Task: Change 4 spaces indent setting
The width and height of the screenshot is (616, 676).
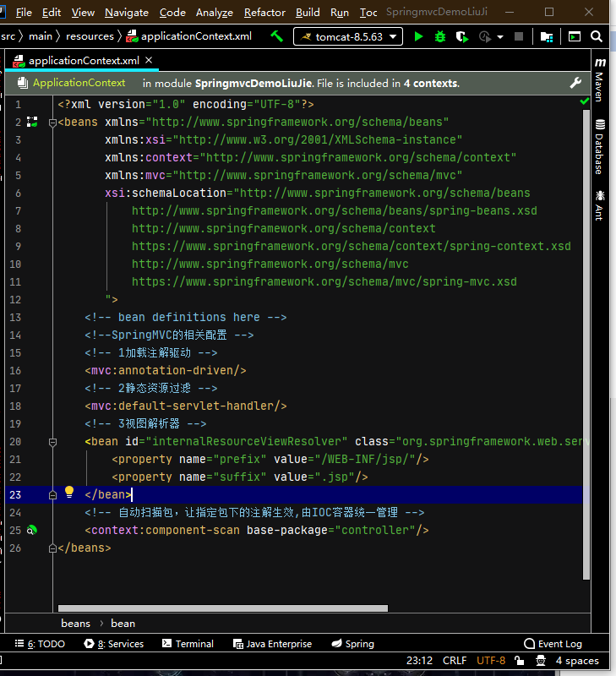Action: tap(577, 661)
